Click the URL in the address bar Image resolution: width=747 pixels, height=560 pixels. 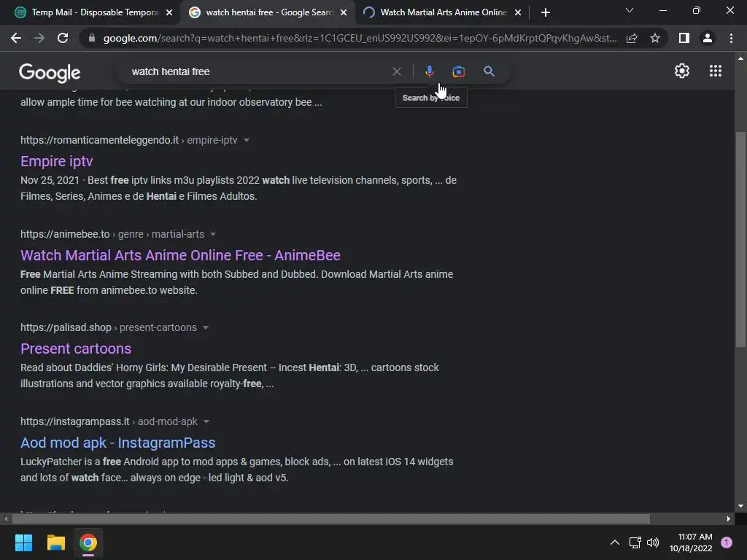pyautogui.click(x=360, y=38)
